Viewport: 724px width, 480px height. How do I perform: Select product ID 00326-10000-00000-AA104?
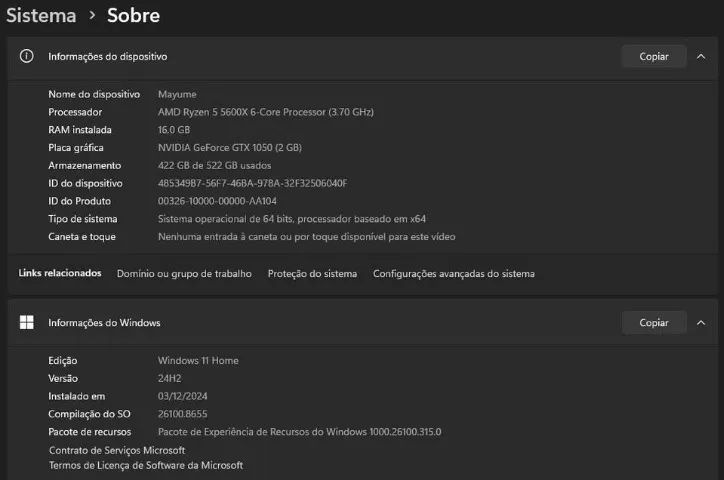coord(217,201)
